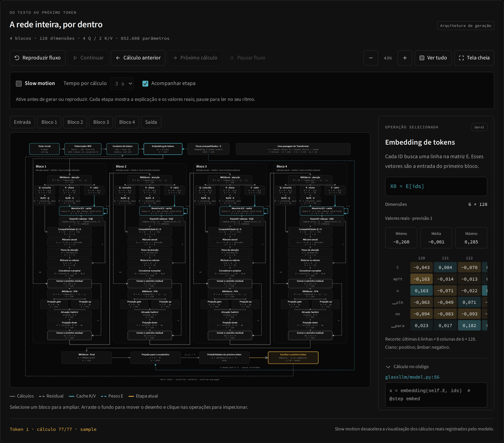Viewport: 504px width, 443px height.
Task: Click the Embedding de tokens node
Action: pyautogui.click(x=163, y=149)
